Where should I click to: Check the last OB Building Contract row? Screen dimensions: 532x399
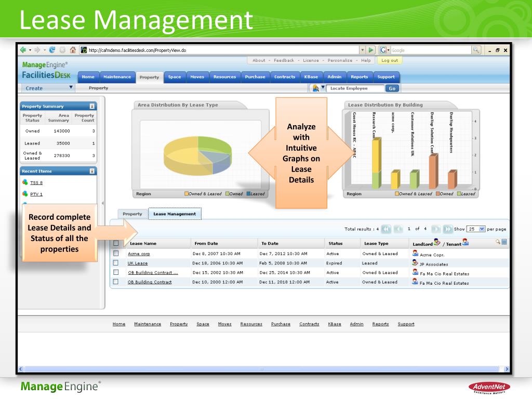tap(116, 282)
